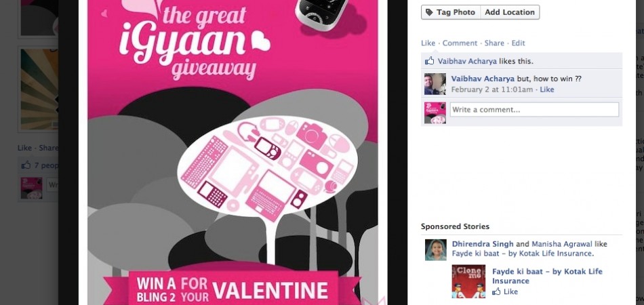Like the photo via Like link

tap(428, 43)
